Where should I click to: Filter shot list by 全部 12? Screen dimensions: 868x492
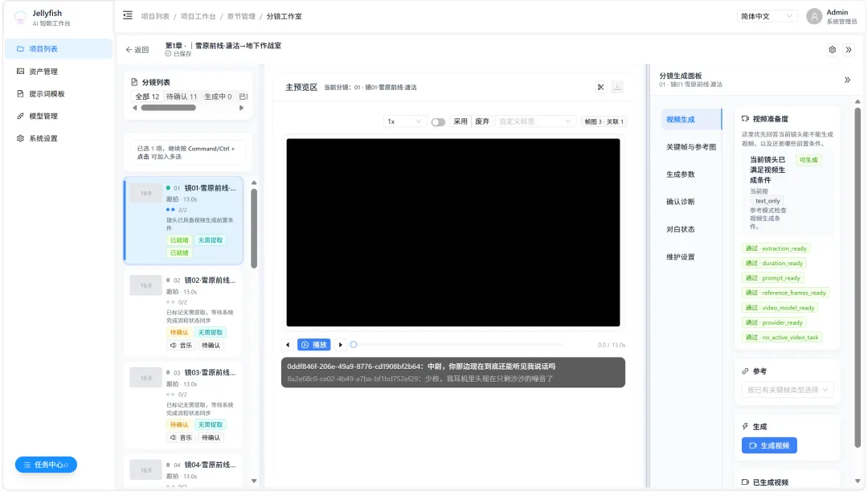[147, 96]
